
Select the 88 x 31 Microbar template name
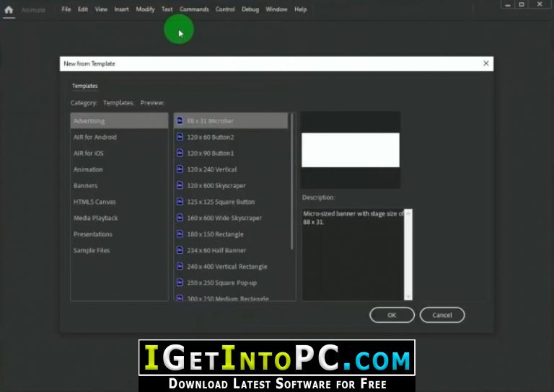[x=210, y=120]
